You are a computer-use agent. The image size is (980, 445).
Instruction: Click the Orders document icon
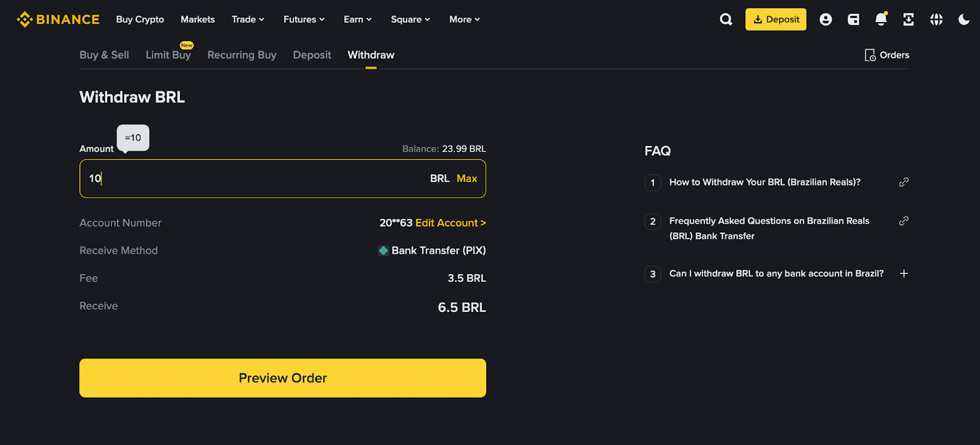(870, 55)
